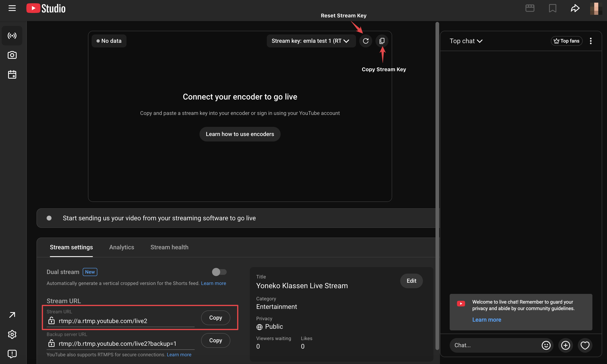Open the Webcam camera sidebar icon
607x364 pixels.
12,55
